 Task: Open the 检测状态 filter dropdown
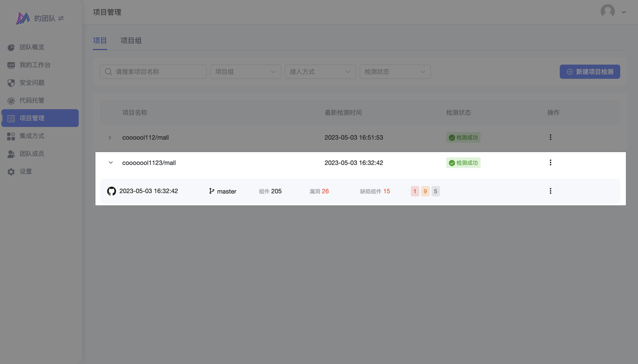395,72
